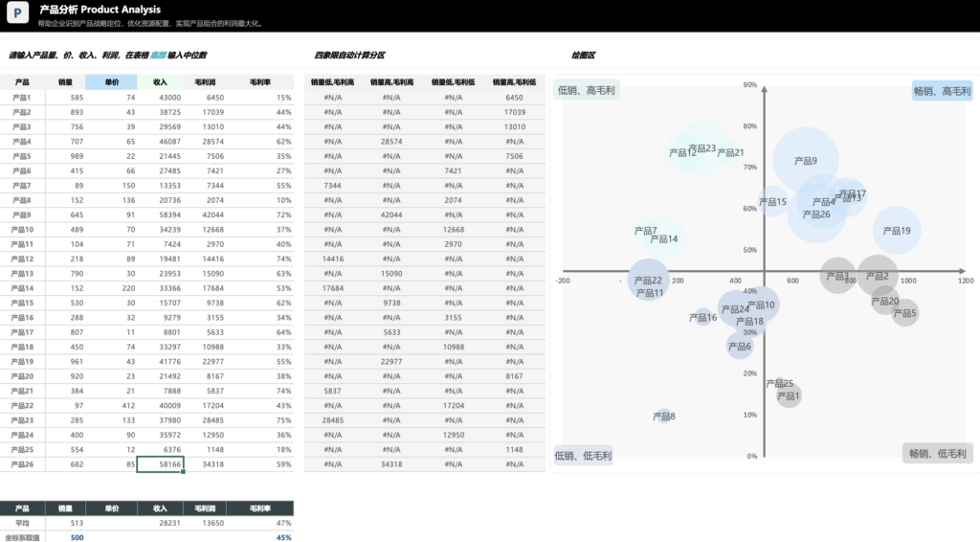Click the 畅销、低毛利 quadrant label
The image size is (980, 542).
click(x=938, y=454)
